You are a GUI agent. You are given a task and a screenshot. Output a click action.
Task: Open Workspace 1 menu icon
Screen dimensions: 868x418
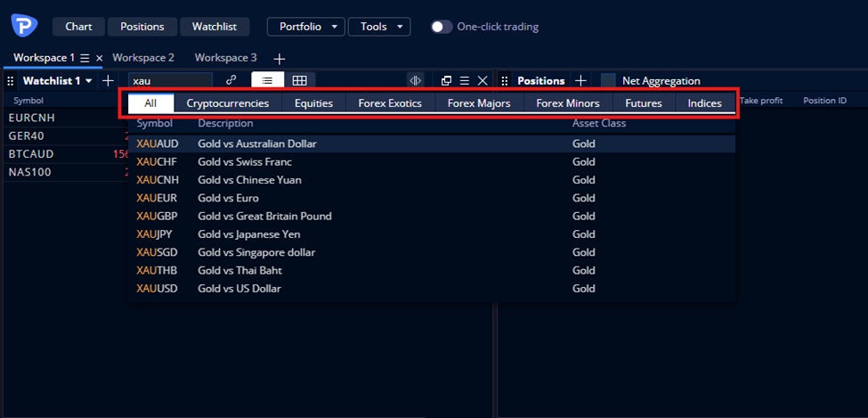pos(85,58)
